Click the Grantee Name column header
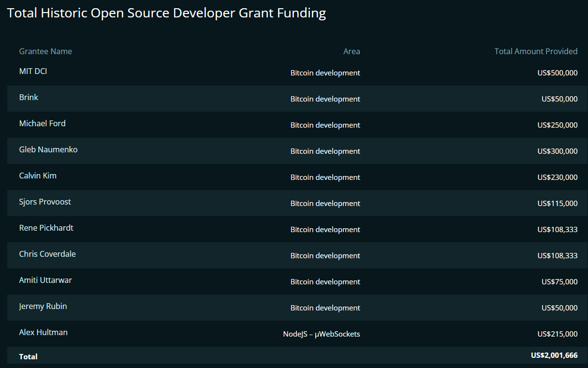 [x=45, y=51]
